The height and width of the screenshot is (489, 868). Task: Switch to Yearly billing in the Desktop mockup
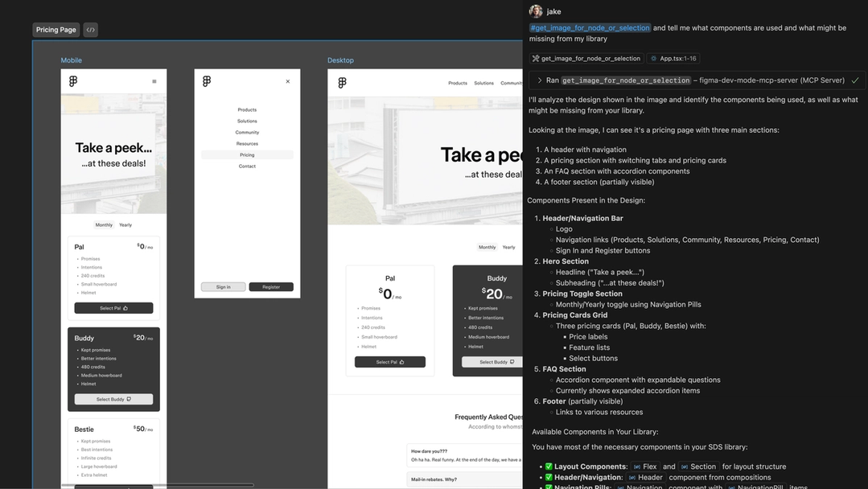click(508, 247)
